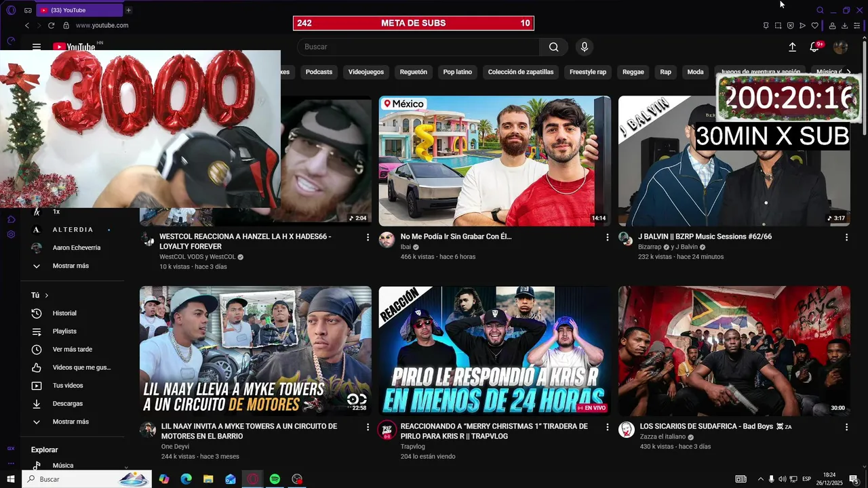The width and height of the screenshot is (868, 488).
Task: Click the www.youtube.com address bar
Action: pyautogui.click(x=102, y=26)
